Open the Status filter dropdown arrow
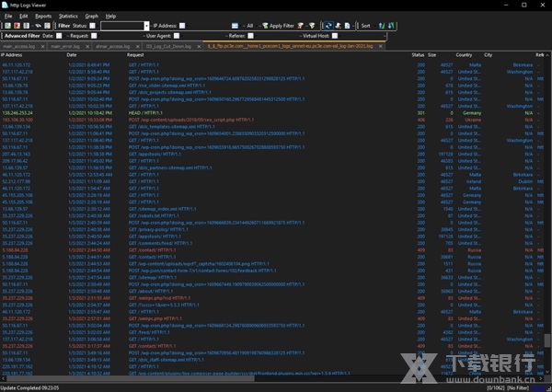The width and height of the screenshot is (552, 392). click(146, 26)
